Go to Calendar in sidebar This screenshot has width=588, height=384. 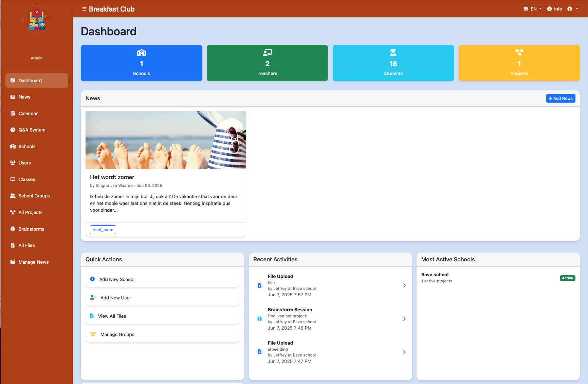click(28, 114)
